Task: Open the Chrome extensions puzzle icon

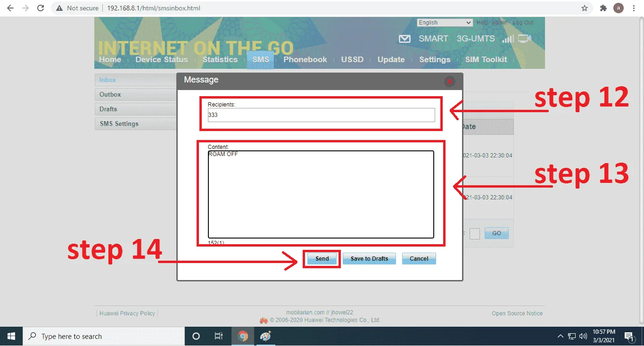Action: click(x=603, y=8)
